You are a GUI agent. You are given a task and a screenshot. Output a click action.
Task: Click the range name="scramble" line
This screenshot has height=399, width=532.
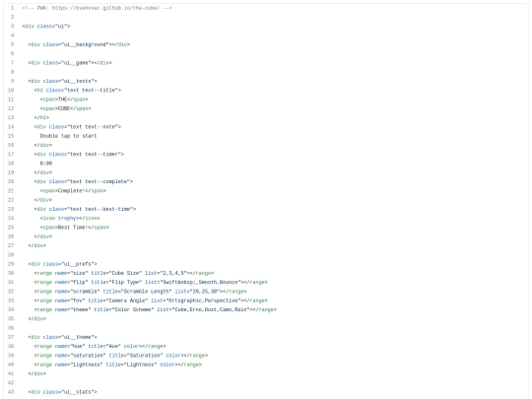click(141, 292)
